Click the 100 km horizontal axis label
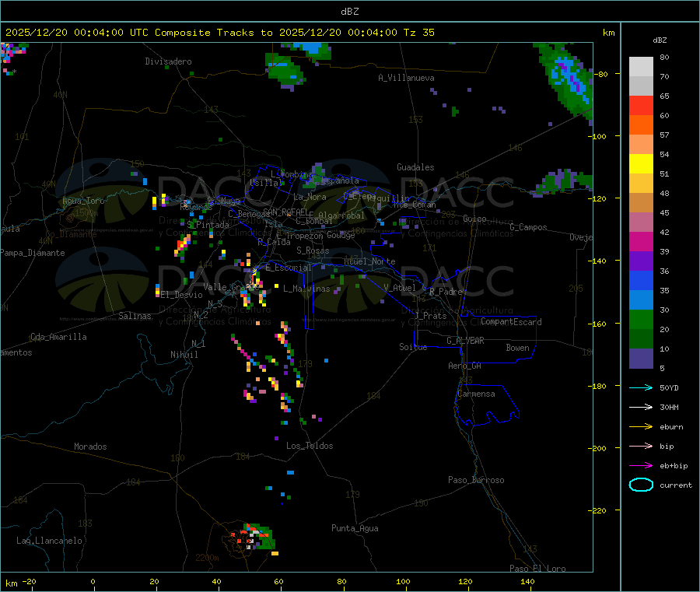 [x=403, y=581]
